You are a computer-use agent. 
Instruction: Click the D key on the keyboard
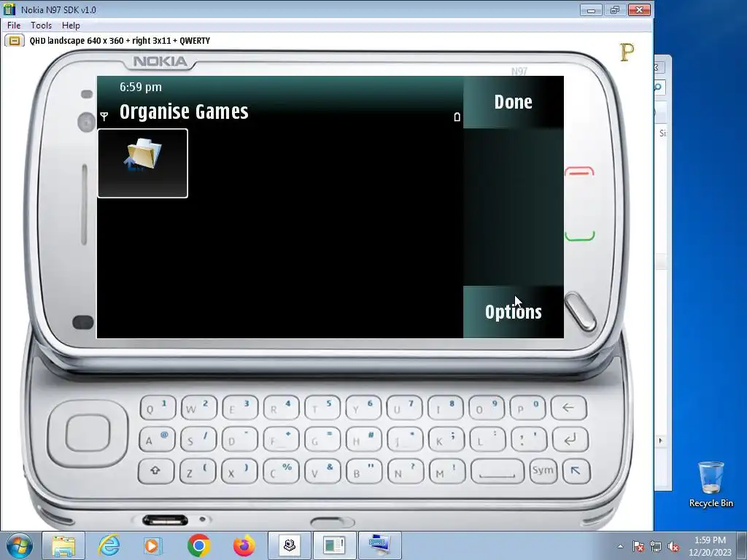tap(239, 439)
